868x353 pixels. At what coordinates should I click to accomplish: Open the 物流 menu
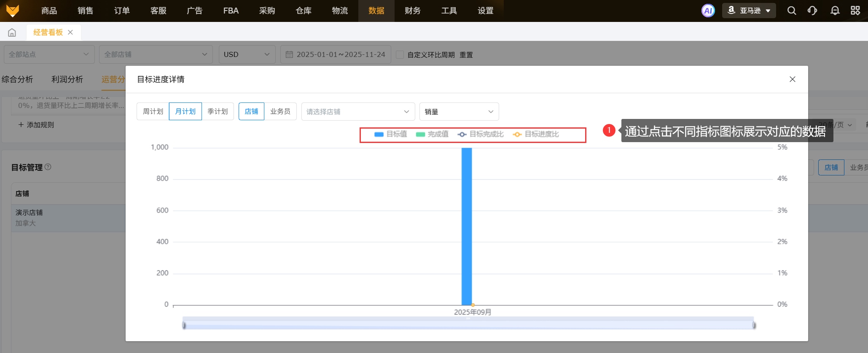tap(340, 11)
